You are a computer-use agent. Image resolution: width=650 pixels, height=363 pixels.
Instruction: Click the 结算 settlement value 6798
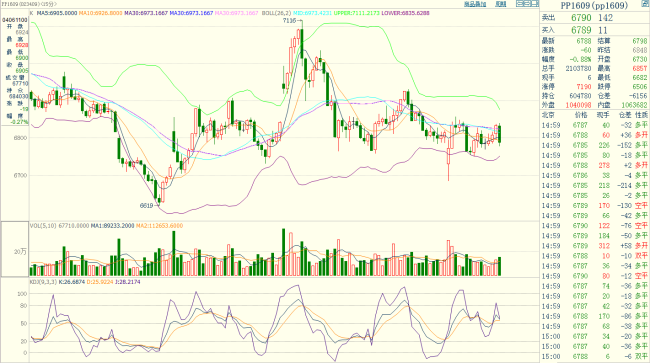click(x=640, y=41)
